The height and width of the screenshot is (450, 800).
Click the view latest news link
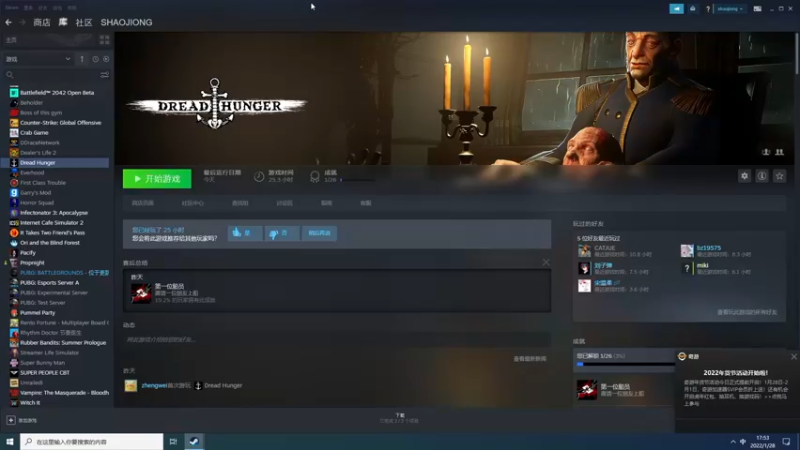tap(530, 359)
